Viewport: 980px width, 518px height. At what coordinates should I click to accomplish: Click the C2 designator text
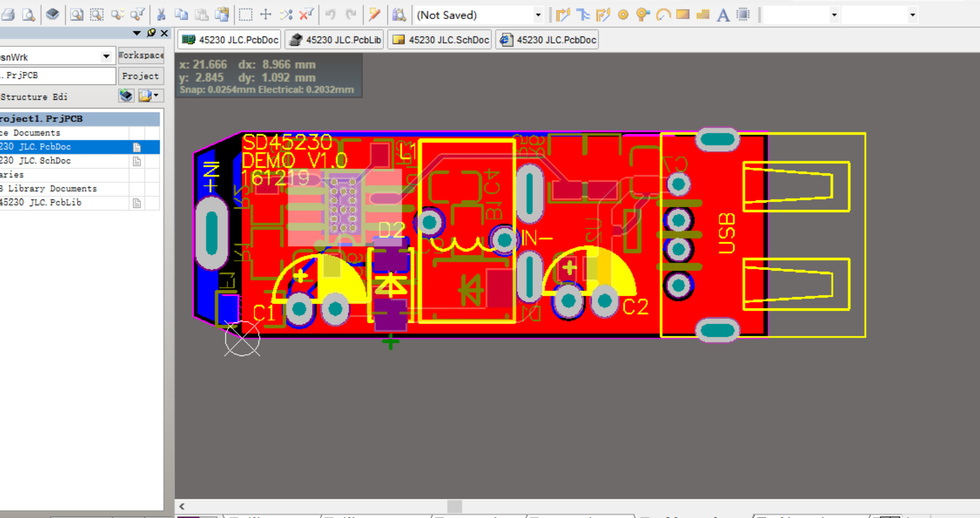pyautogui.click(x=635, y=307)
